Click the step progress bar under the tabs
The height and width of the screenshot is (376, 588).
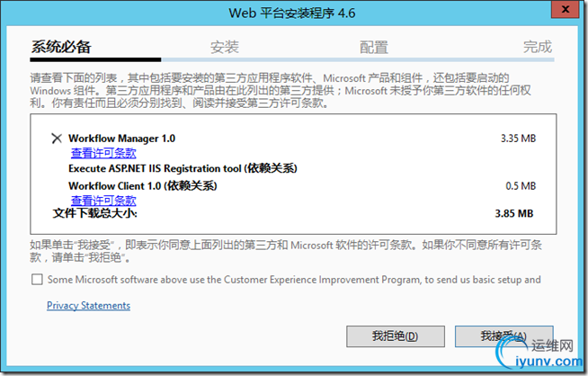292,59
